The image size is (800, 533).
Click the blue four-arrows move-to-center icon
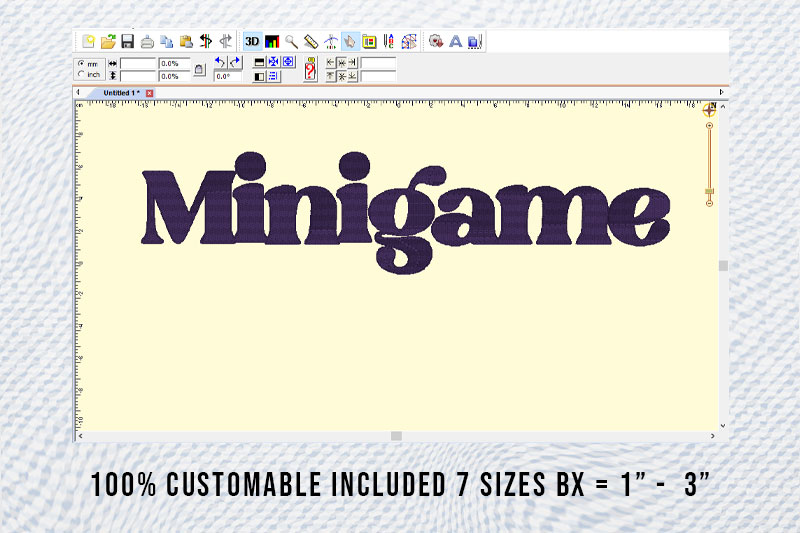(273, 62)
